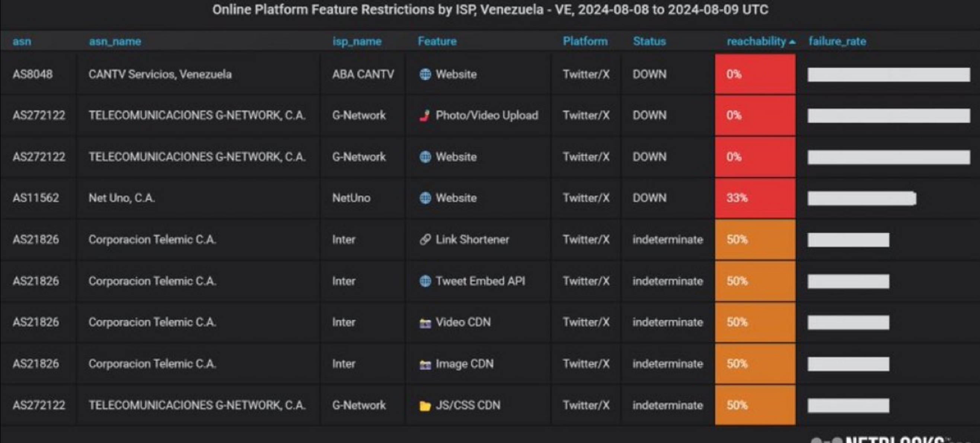980x443 pixels.
Task: Click the Image CDN icon
Action: 425,364
